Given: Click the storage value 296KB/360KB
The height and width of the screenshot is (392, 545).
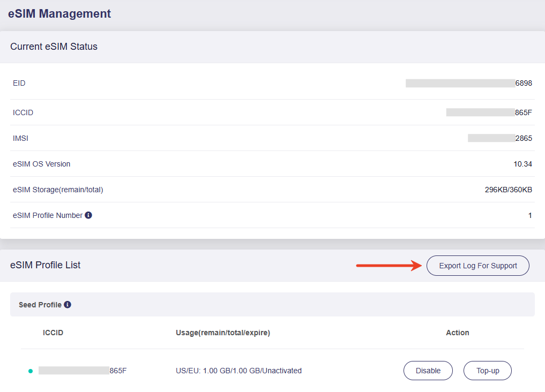Looking at the screenshot, I should tap(508, 190).
